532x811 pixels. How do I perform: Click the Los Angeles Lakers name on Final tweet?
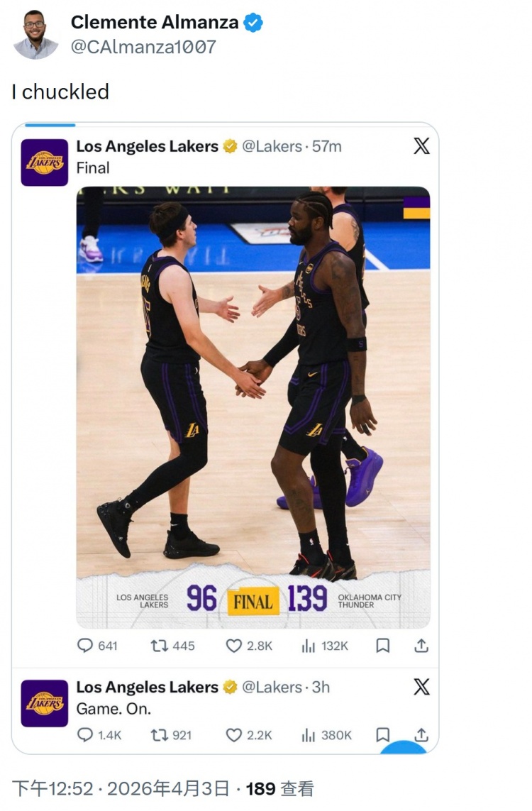pyautogui.click(x=147, y=146)
